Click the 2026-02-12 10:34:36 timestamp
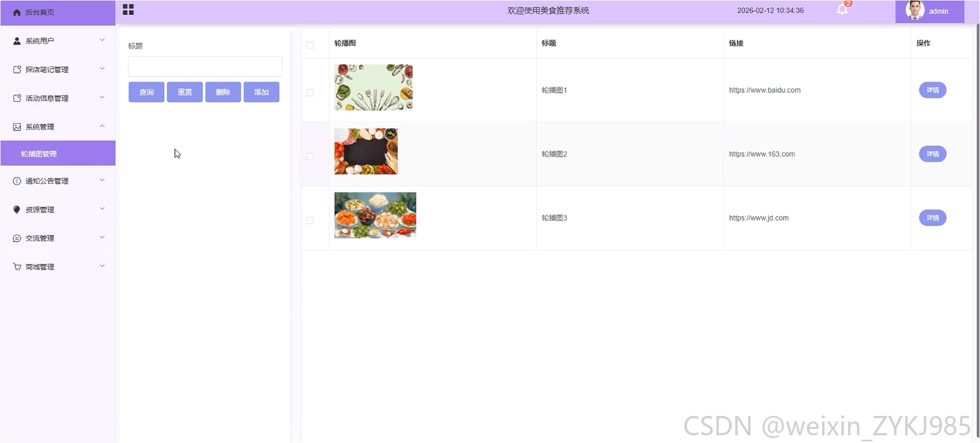The image size is (980, 443). click(770, 10)
